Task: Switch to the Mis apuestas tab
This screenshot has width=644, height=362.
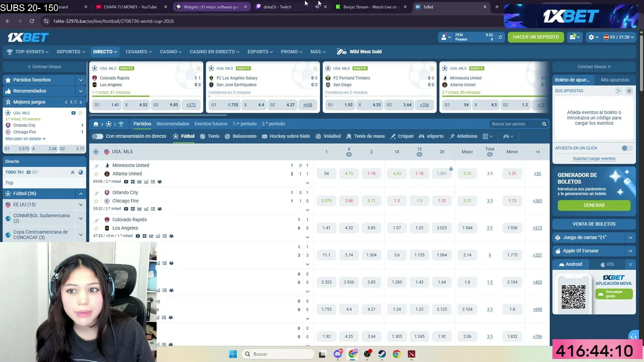Action: pyautogui.click(x=615, y=80)
